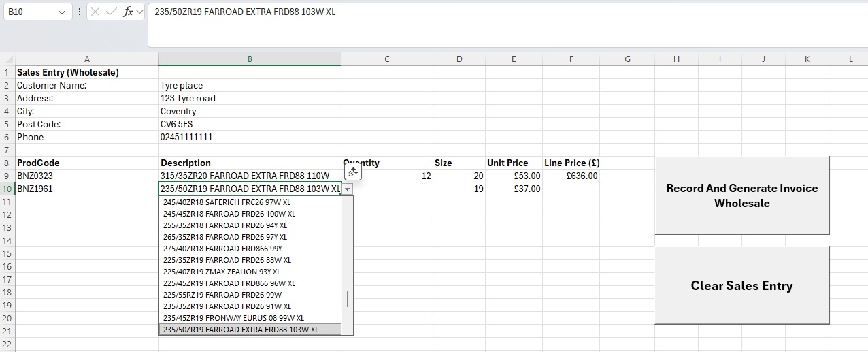Click the Customer Name: label cell
The width and height of the screenshot is (868, 352).
click(x=86, y=85)
